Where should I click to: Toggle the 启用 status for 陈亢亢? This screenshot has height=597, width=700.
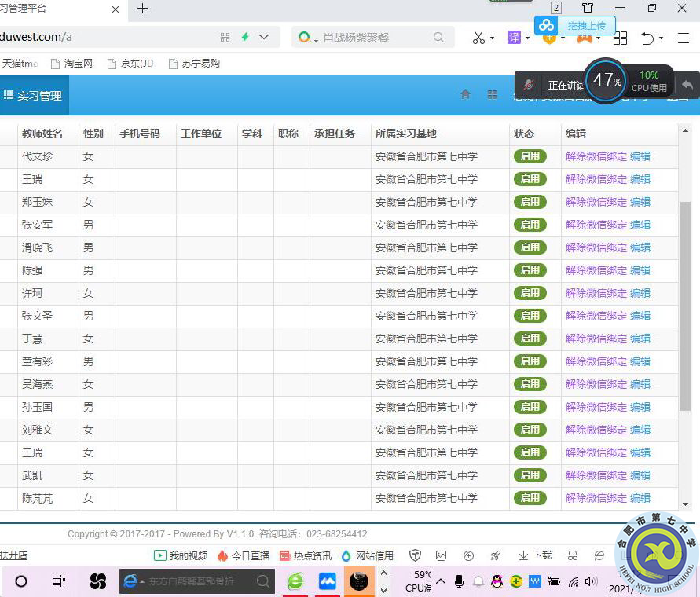click(x=529, y=497)
